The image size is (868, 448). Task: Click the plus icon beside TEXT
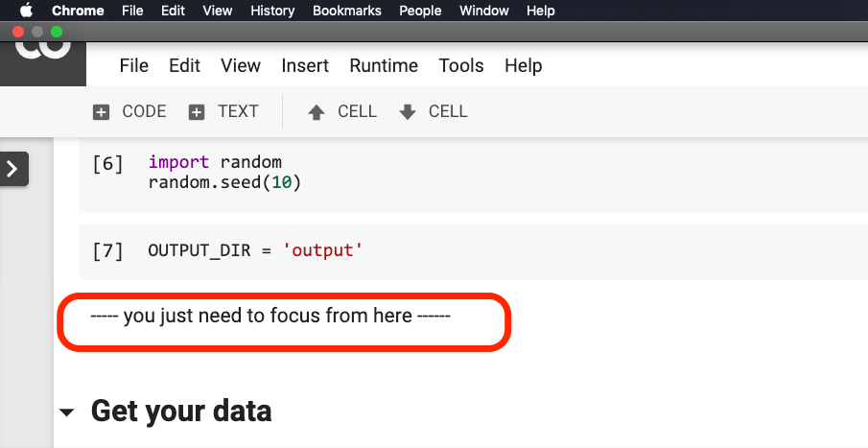(197, 112)
